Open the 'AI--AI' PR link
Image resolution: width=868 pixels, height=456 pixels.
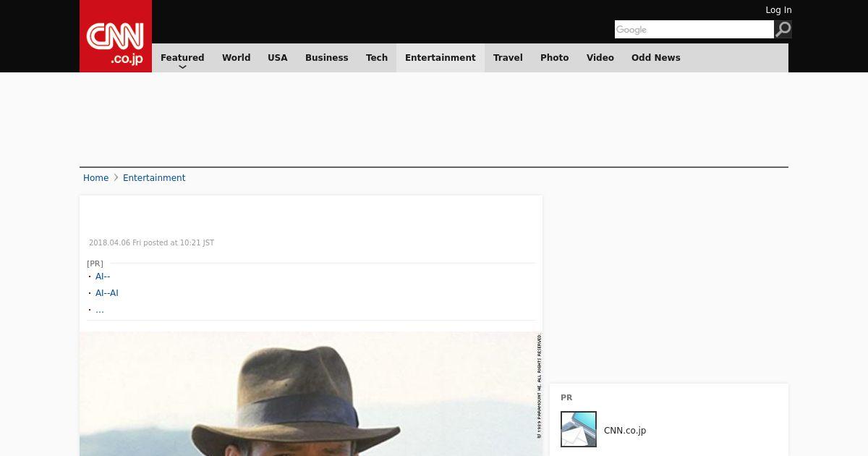[107, 293]
